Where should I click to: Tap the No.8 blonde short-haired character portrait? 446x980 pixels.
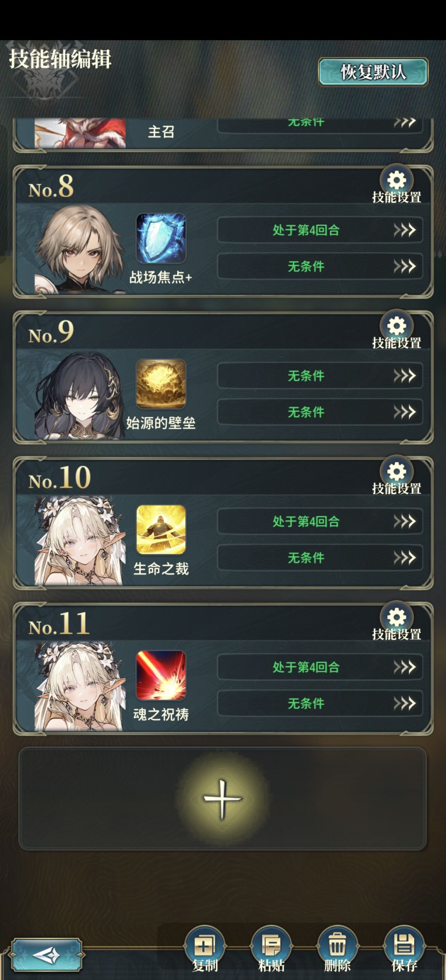(80, 250)
